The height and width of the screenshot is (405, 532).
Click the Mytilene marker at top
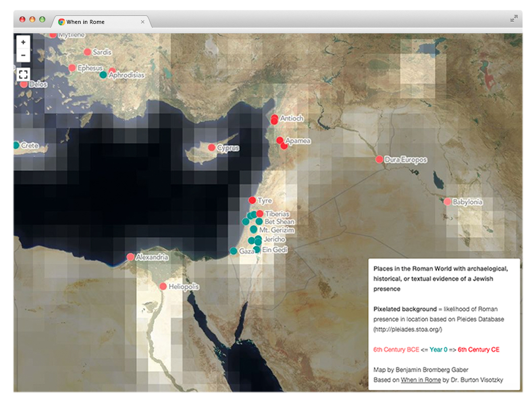tap(53, 35)
